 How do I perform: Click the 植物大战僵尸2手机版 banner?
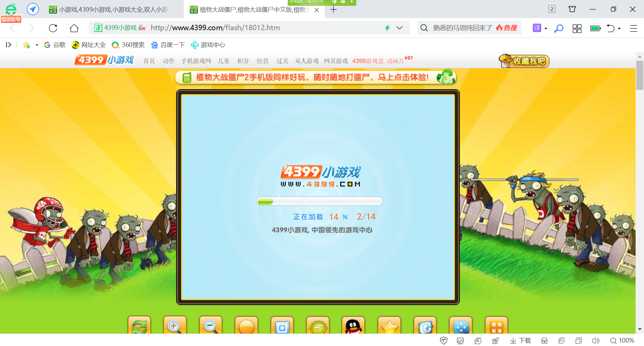click(x=316, y=77)
